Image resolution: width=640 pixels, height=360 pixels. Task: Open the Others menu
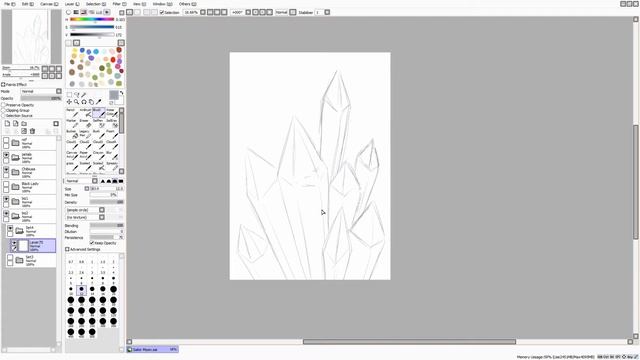(187, 4)
